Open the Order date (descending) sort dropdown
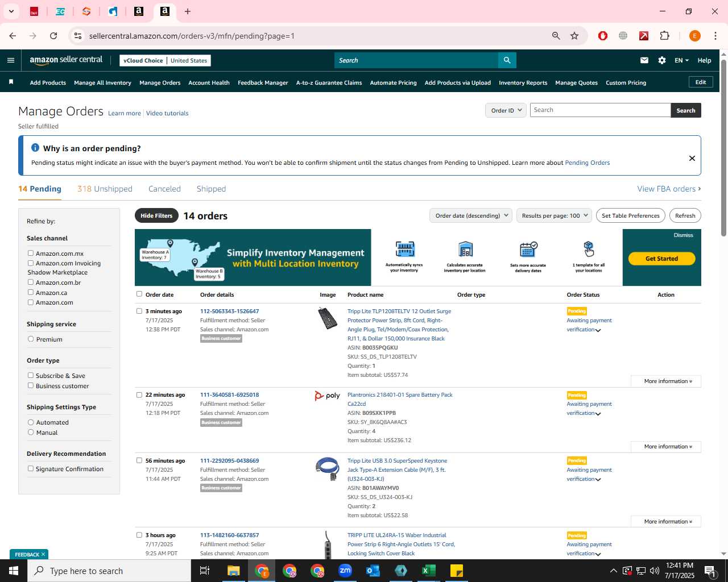728x582 pixels. (471, 215)
